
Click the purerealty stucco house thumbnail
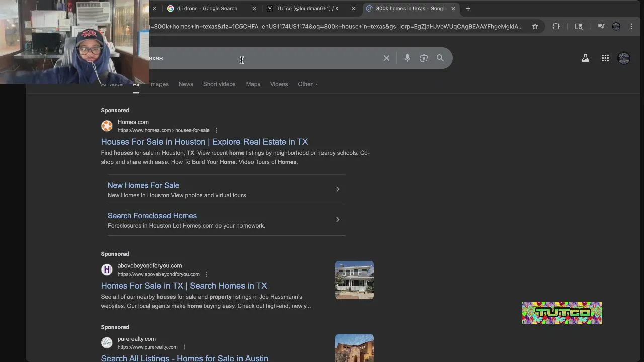[354, 348]
